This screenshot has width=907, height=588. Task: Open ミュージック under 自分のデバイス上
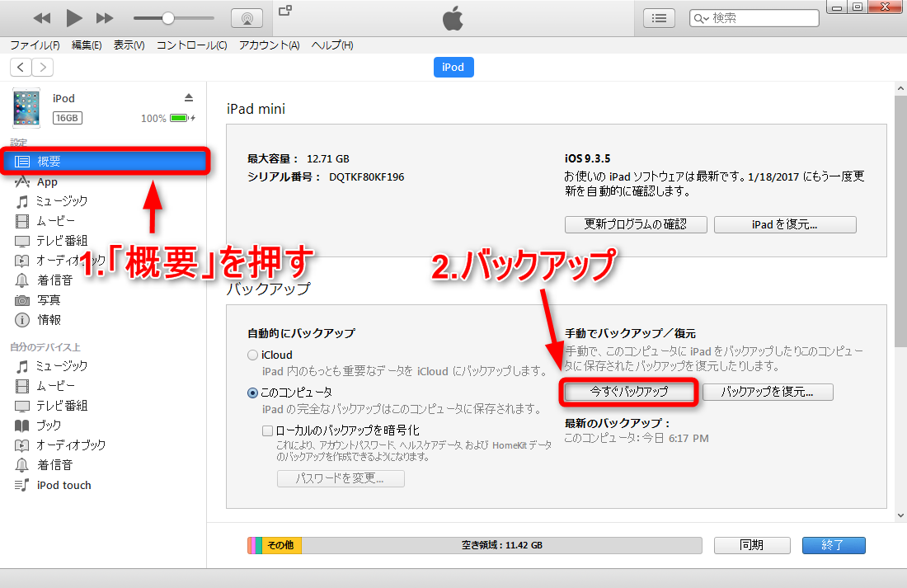coord(61,366)
